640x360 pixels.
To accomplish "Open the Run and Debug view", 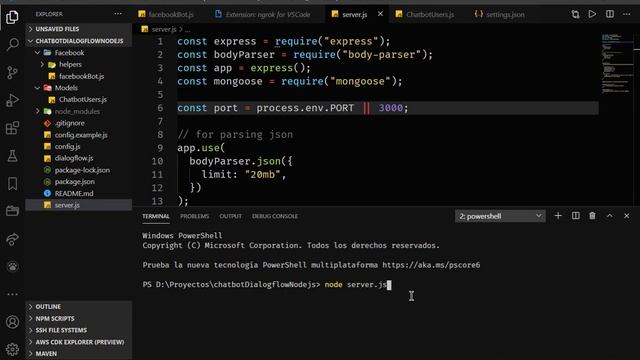I will pyautogui.click(x=12, y=100).
